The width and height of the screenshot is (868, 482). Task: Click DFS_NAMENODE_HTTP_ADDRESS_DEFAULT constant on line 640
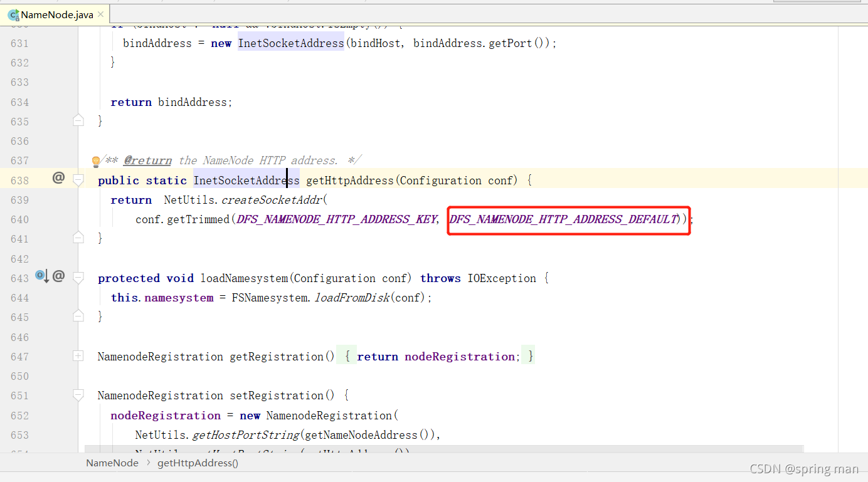564,219
